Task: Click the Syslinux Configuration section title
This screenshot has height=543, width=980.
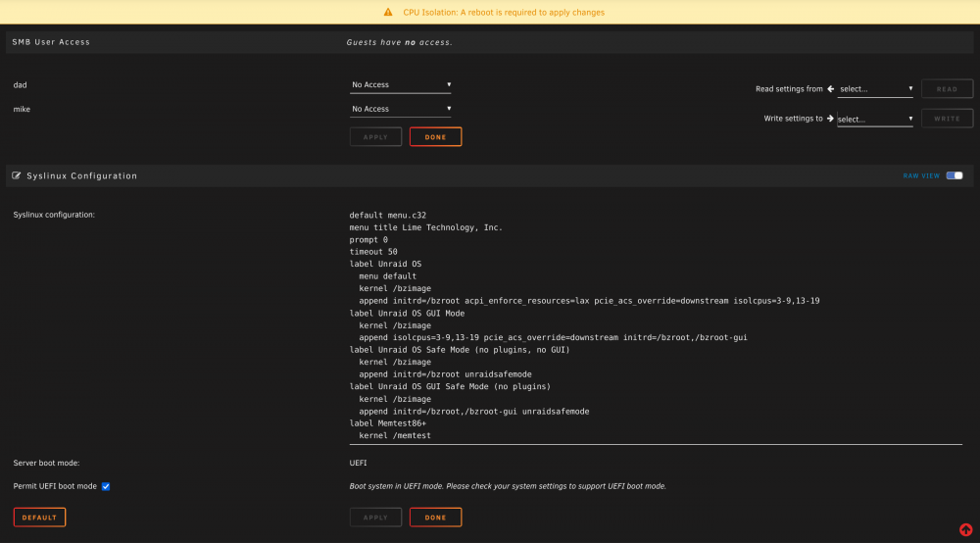Action: click(x=82, y=175)
